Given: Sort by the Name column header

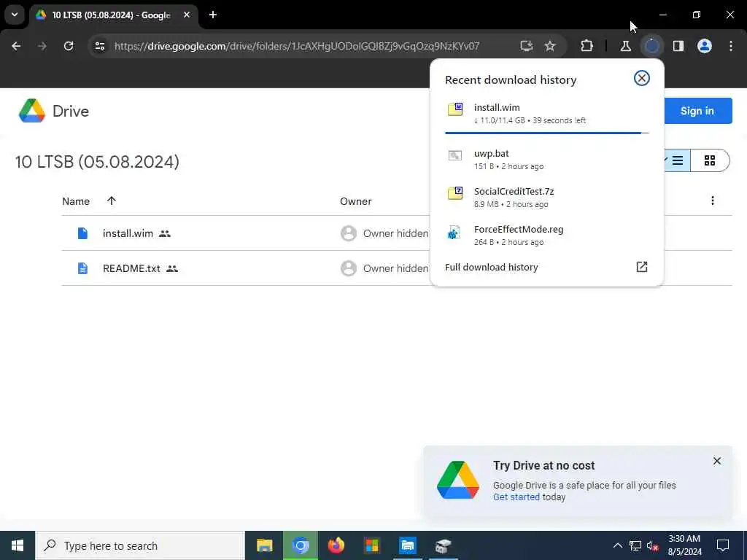Looking at the screenshot, I should 76,201.
